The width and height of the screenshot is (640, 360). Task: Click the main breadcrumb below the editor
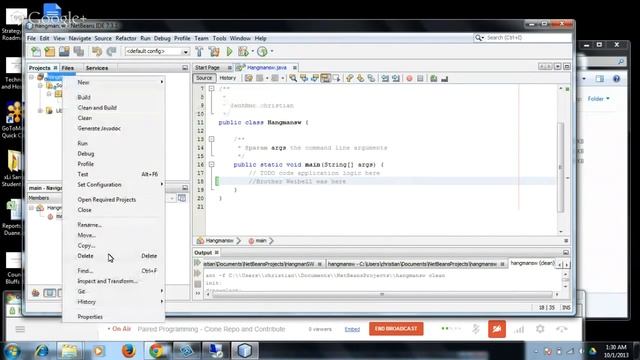tap(261, 241)
